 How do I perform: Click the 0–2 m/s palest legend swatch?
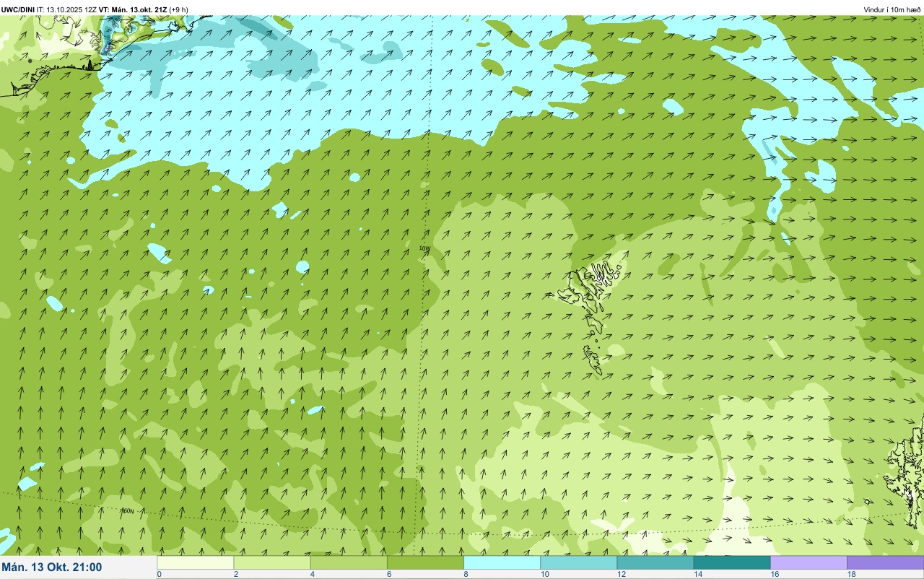[x=196, y=562]
